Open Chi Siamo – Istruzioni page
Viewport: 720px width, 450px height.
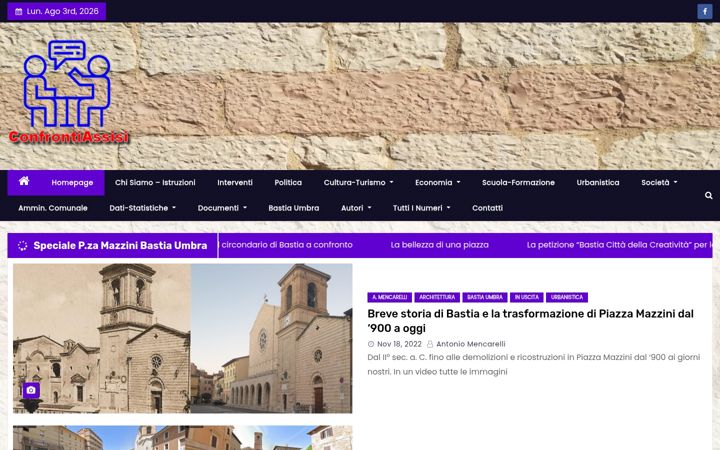(x=155, y=183)
